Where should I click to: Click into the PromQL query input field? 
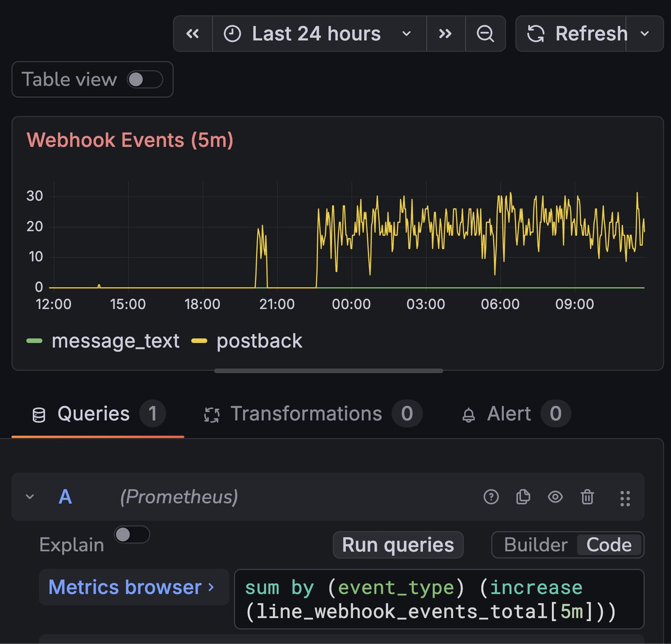440,599
